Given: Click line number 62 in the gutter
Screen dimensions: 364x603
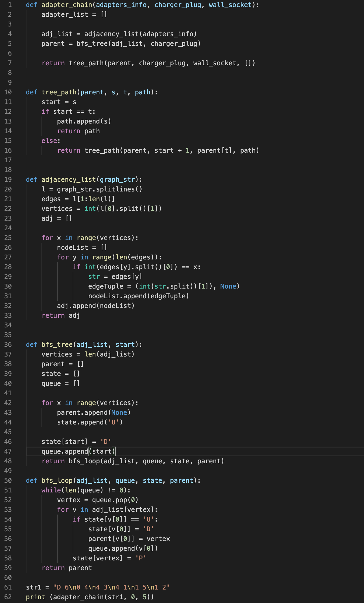Looking at the screenshot, I should [x=8, y=597].
